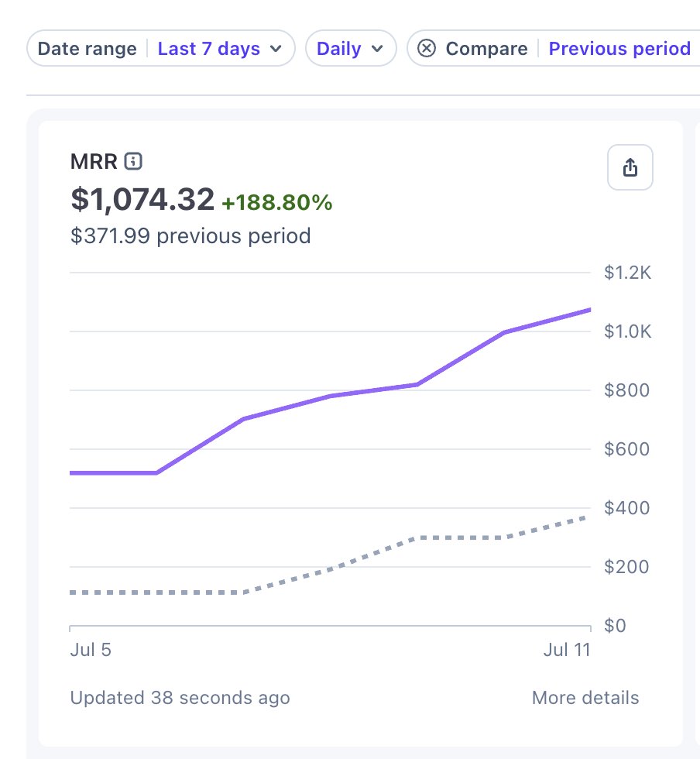
Task: Click the Jul 11 axis label
Action: pyautogui.click(x=567, y=650)
